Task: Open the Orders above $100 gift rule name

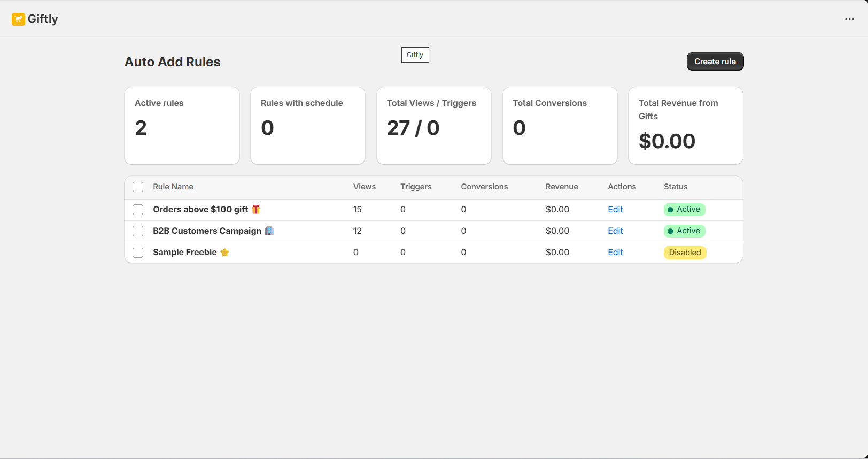Action: click(x=200, y=210)
